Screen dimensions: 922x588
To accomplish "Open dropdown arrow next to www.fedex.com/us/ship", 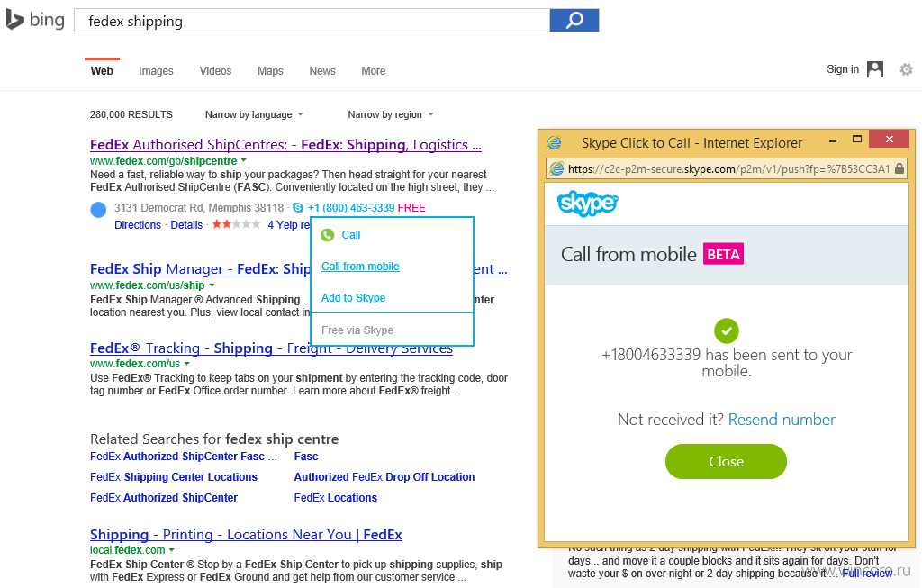I will (212, 285).
